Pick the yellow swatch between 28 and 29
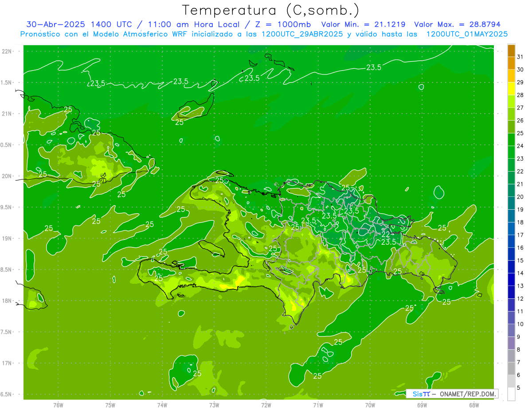 (x=511, y=89)
